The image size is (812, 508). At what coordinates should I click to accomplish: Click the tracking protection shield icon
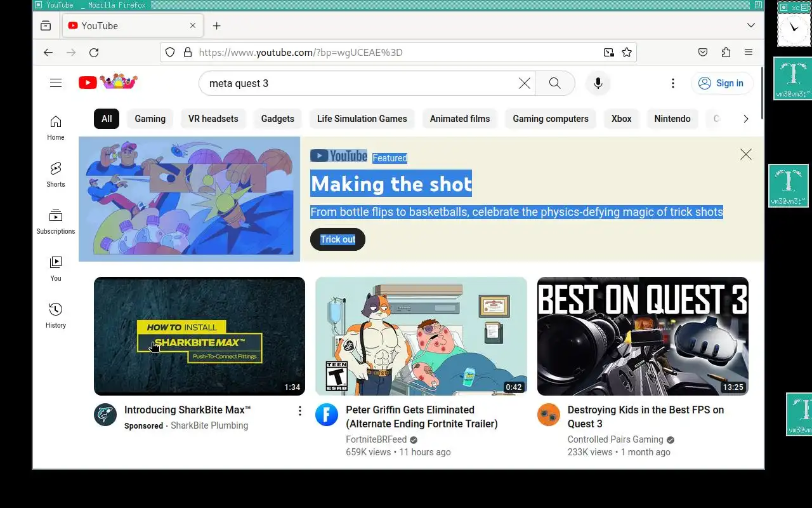[170, 53]
